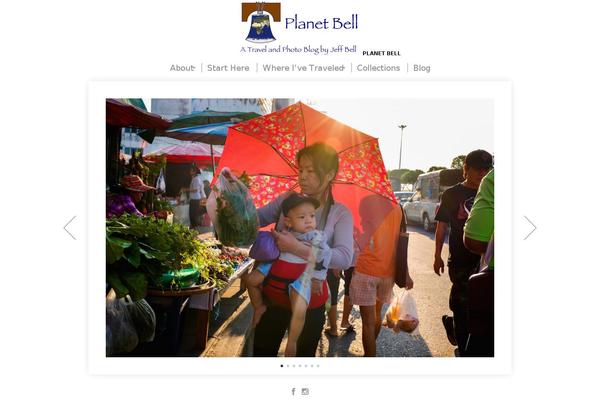Select the last slideshow dot
This screenshot has width=600, height=400.
(318, 366)
